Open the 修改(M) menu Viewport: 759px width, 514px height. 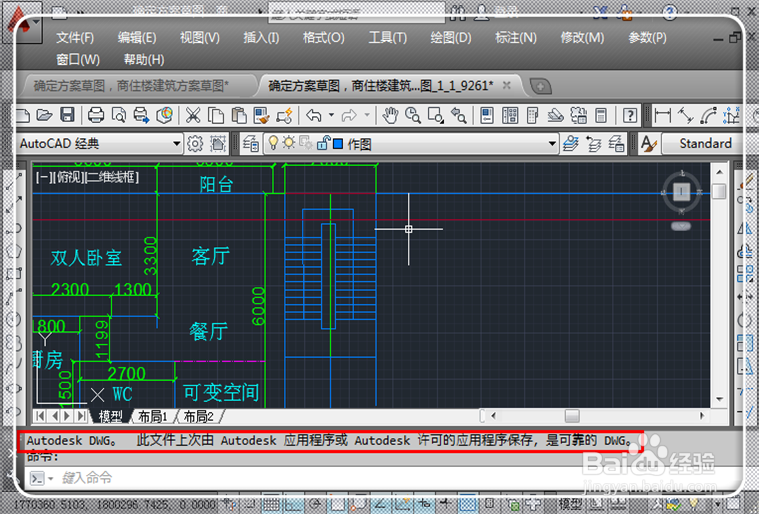click(582, 38)
